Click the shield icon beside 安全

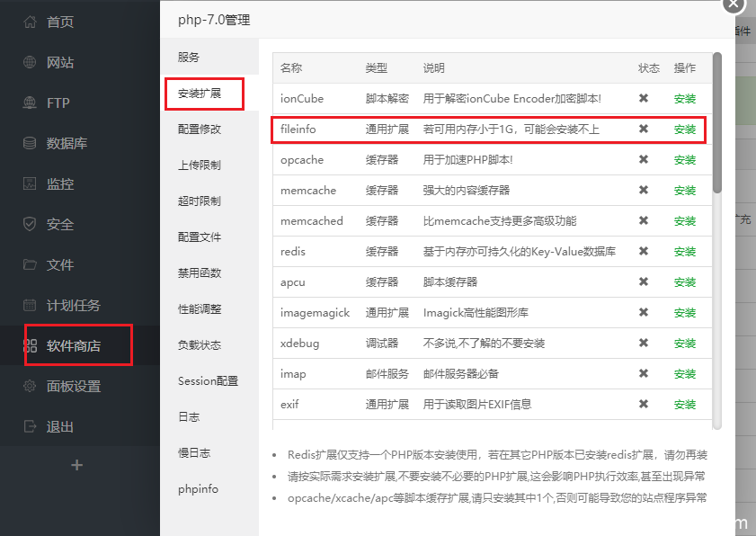(x=30, y=224)
